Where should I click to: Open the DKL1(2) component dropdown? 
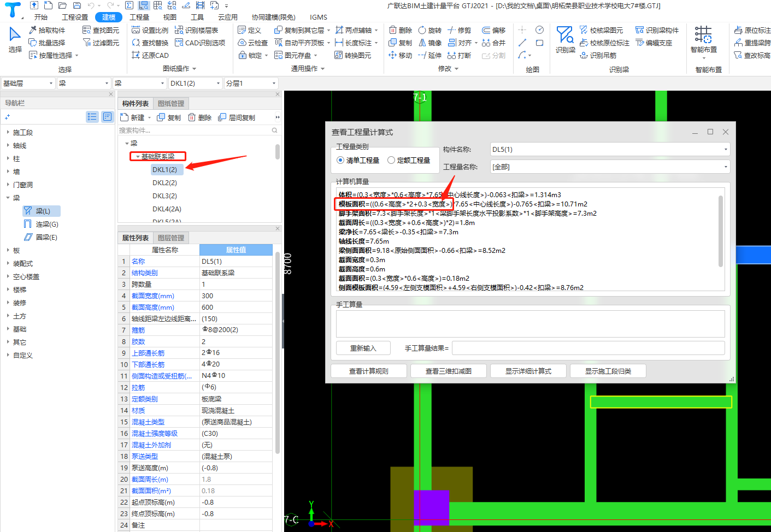(195, 83)
